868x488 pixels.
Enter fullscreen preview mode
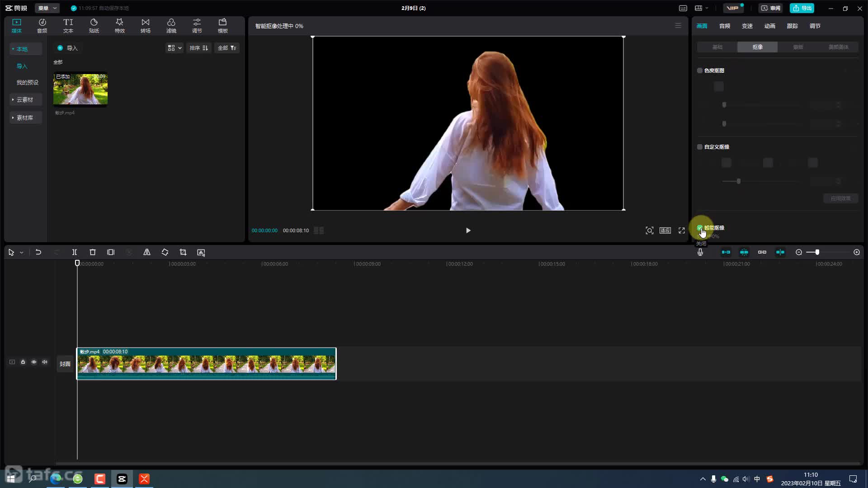pyautogui.click(x=682, y=230)
